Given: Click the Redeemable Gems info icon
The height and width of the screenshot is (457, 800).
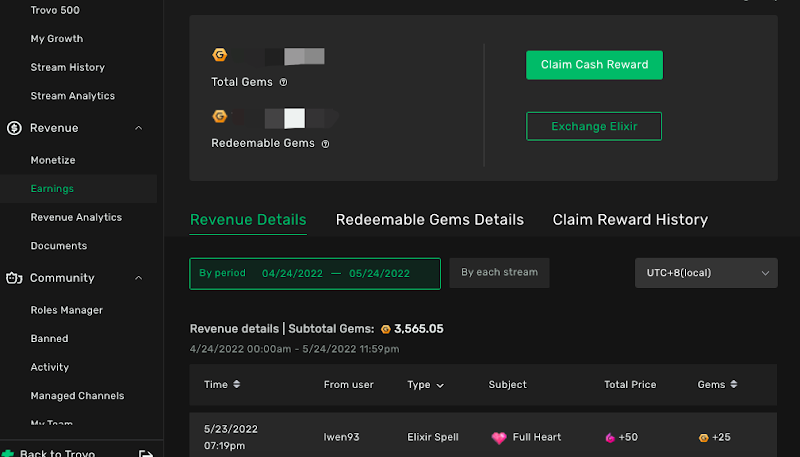Looking at the screenshot, I should (325, 144).
